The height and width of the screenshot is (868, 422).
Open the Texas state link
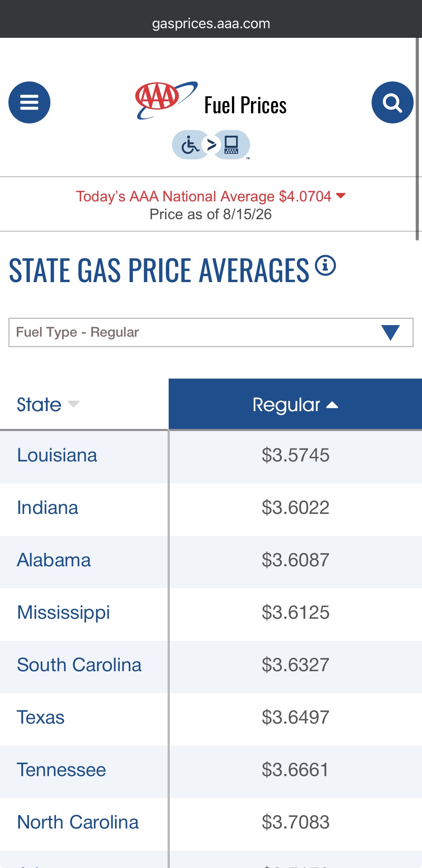41,717
